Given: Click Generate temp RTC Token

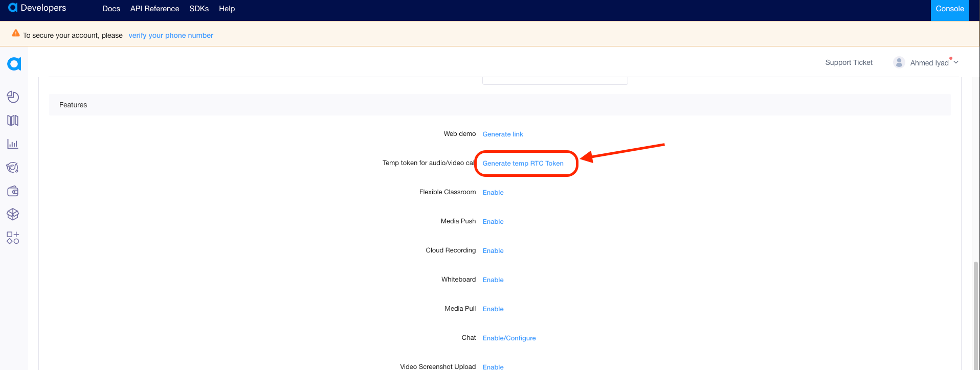Looking at the screenshot, I should [523, 163].
